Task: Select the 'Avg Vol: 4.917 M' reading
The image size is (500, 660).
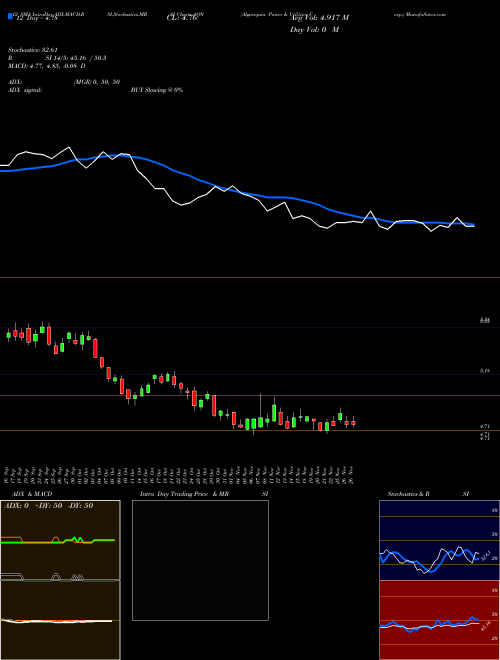Action: click(x=319, y=18)
